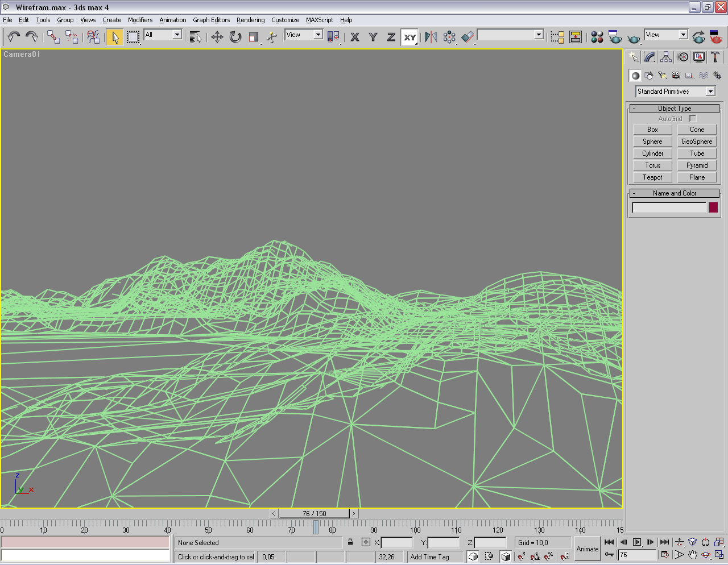Viewport: 728px width, 565px height.
Task: Play the animation
Action: [x=637, y=542]
